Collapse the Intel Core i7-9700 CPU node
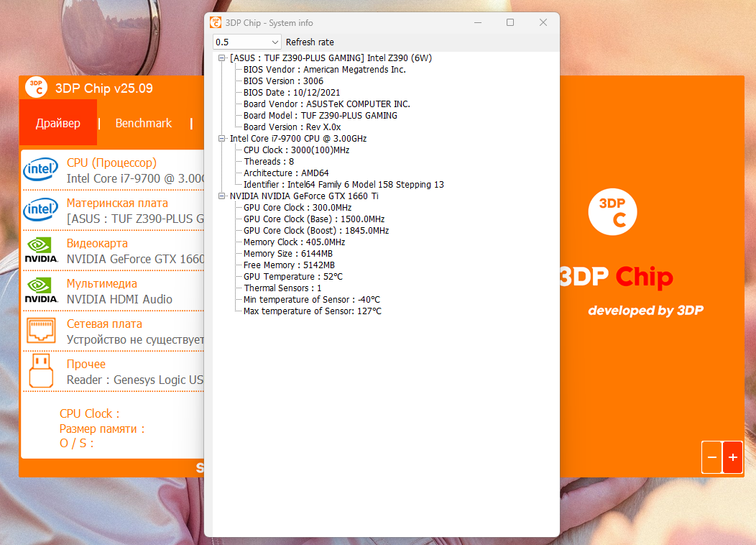The width and height of the screenshot is (756, 545). pos(221,139)
